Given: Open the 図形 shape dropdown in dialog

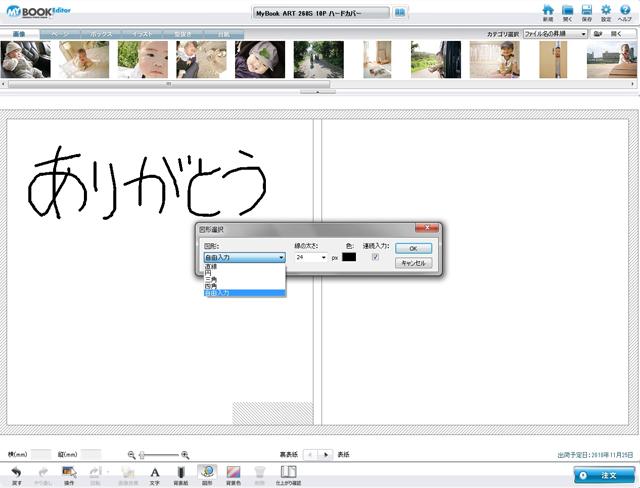Looking at the screenshot, I should tap(244, 257).
